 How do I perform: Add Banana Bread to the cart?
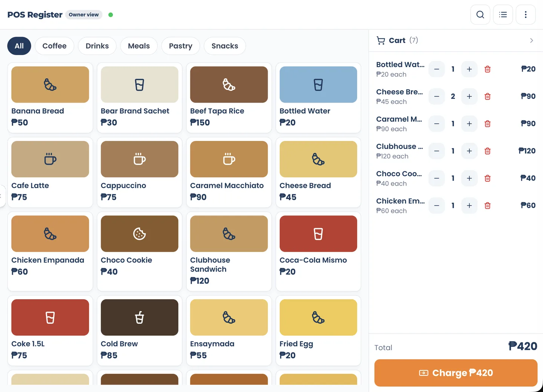[x=50, y=98]
